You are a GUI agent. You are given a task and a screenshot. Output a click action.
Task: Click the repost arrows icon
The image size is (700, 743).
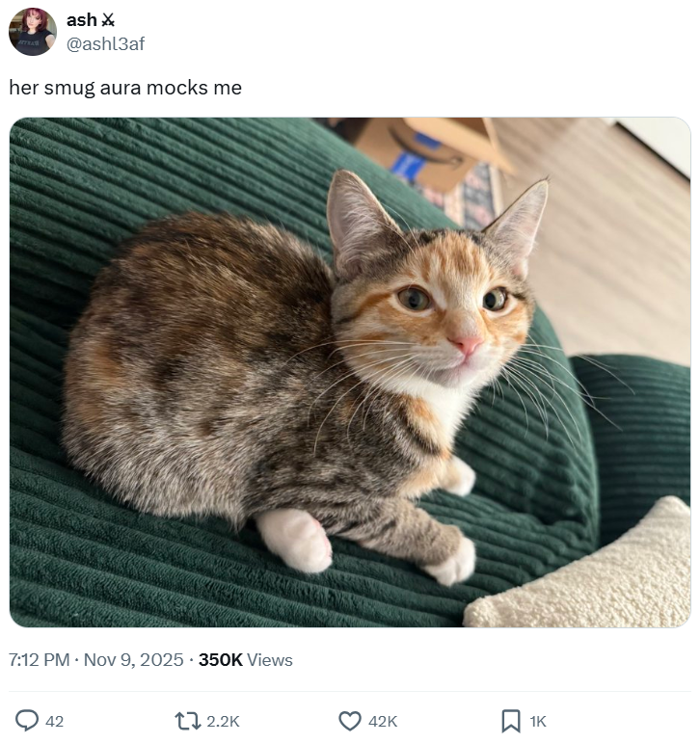tap(184, 720)
